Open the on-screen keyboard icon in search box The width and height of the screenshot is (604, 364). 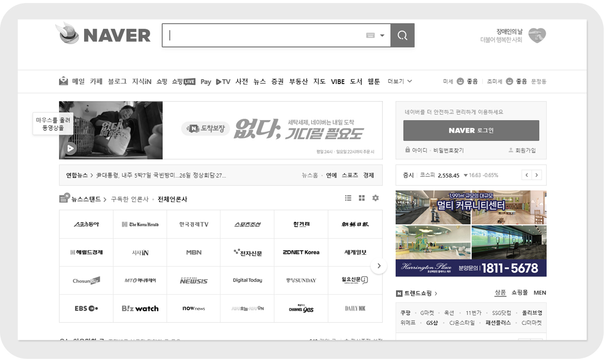(370, 35)
